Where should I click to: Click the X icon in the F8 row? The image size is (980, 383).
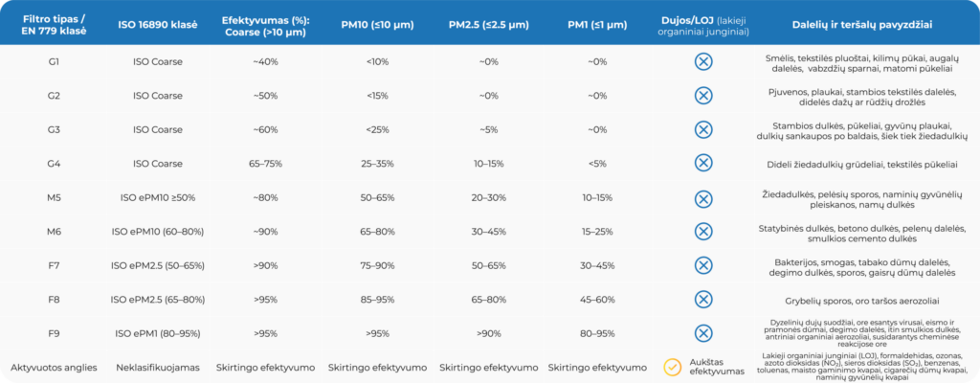[703, 299]
